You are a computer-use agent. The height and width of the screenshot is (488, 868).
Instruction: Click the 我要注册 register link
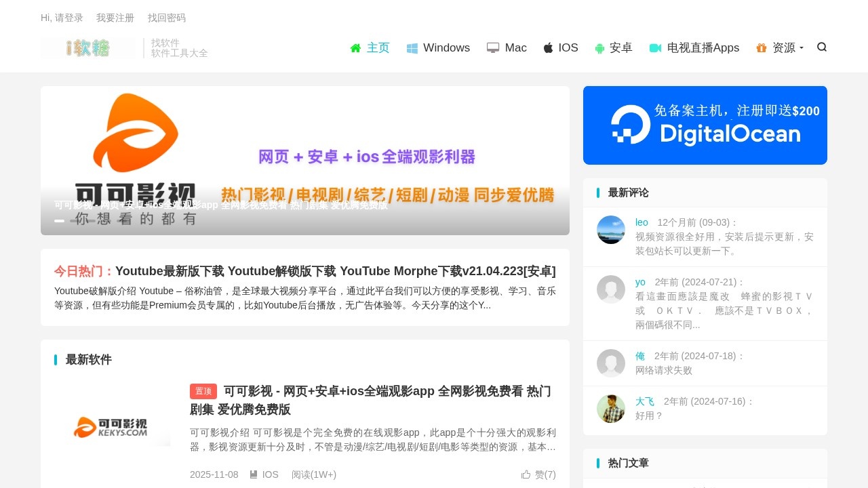[115, 18]
